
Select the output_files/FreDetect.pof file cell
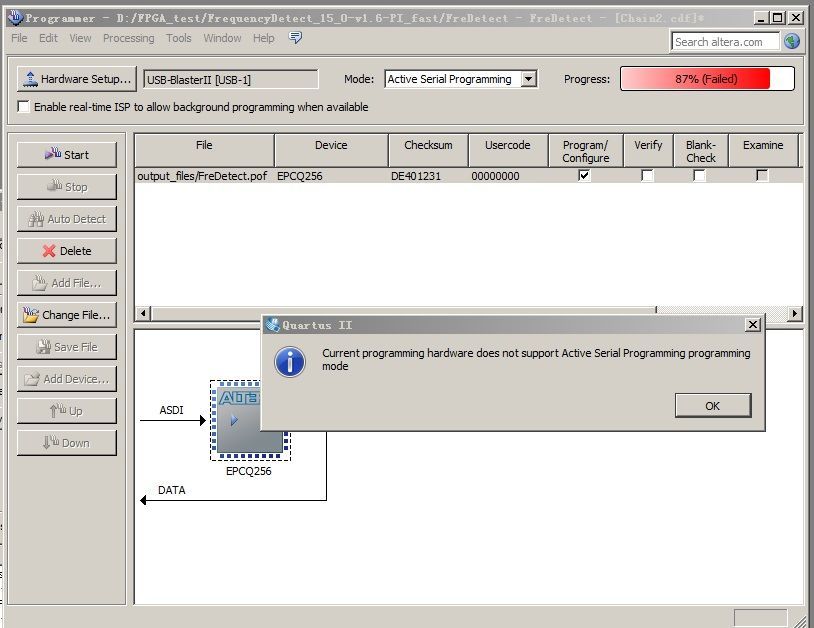203,176
